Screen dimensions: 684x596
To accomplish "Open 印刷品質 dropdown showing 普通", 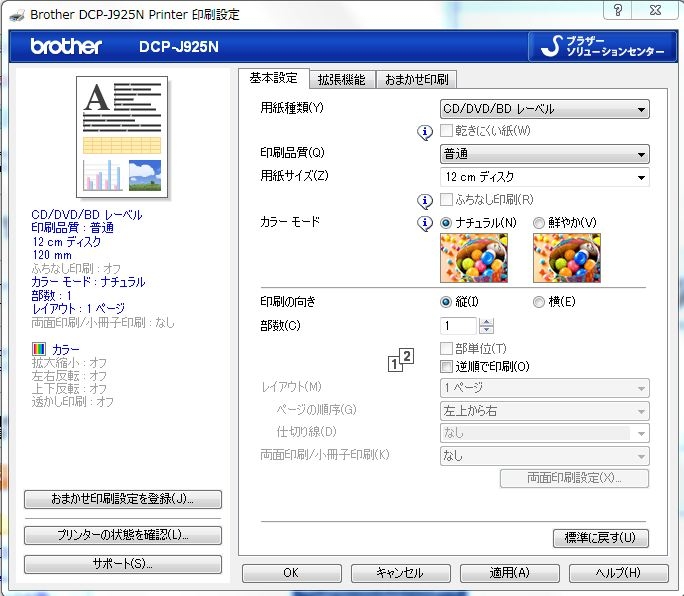I will tap(544, 154).
